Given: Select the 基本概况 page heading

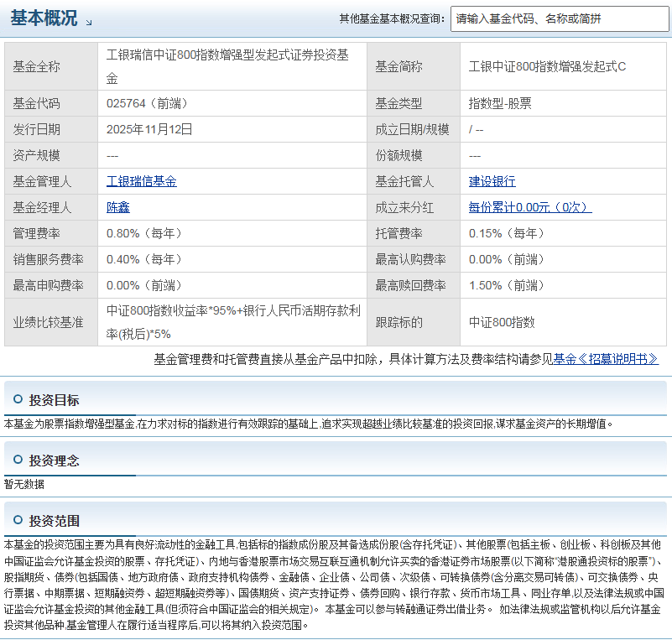Looking at the screenshot, I should tap(44, 18).
